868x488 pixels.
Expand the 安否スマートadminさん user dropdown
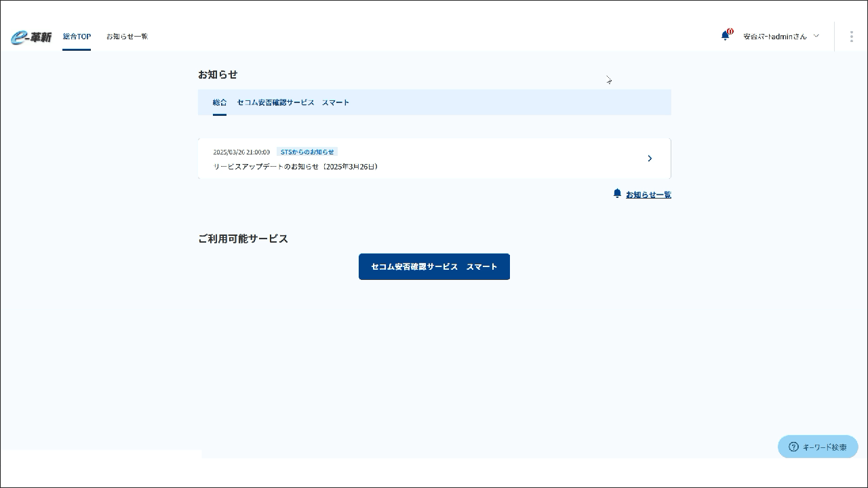pos(816,36)
